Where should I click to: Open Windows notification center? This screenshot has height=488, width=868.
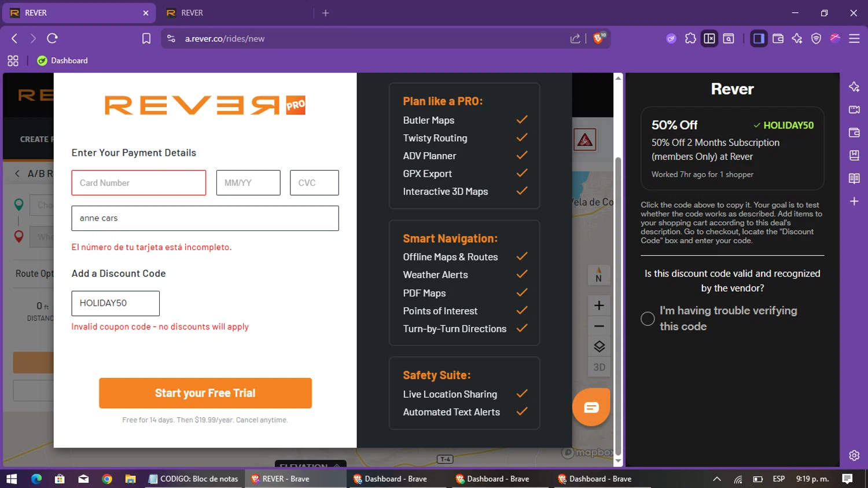(847, 479)
